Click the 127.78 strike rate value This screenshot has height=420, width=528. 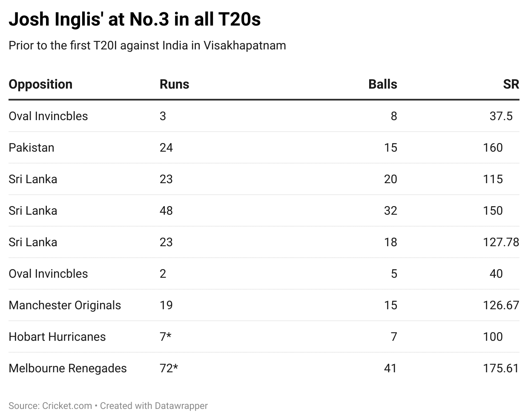(x=501, y=242)
